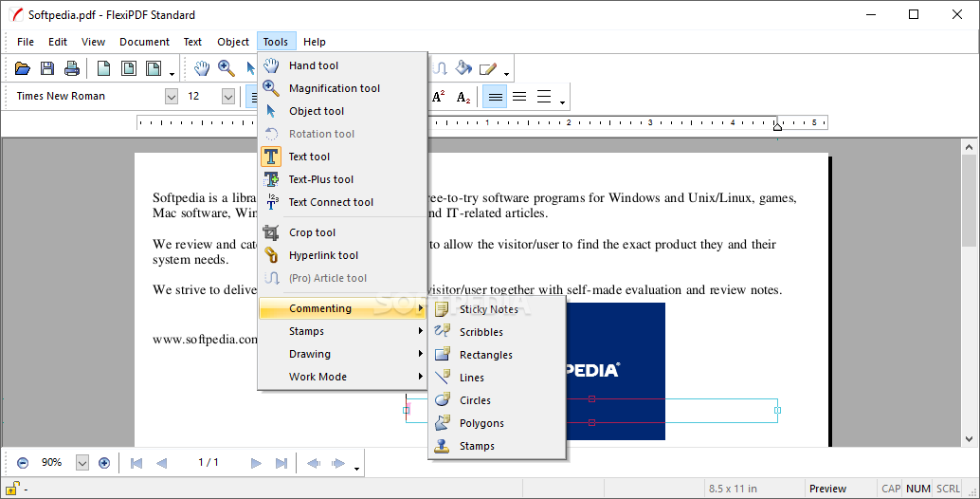Viewport: 980px width, 499px height.
Task: Select Stamps in Commenting submenu
Action: click(x=497, y=446)
